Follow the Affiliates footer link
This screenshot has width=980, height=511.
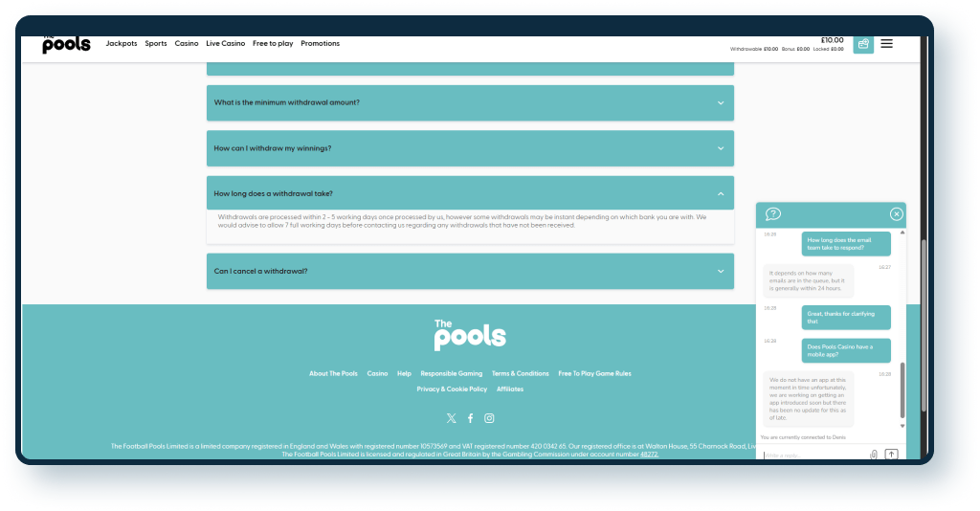click(x=510, y=389)
